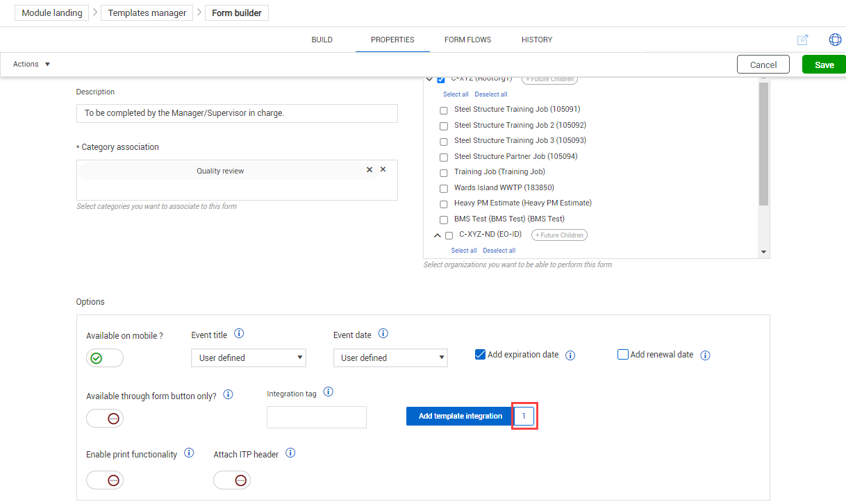The image size is (846, 504).
Task: Check the Wards Island WWTP checkbox
Action: tap(444, 188)
